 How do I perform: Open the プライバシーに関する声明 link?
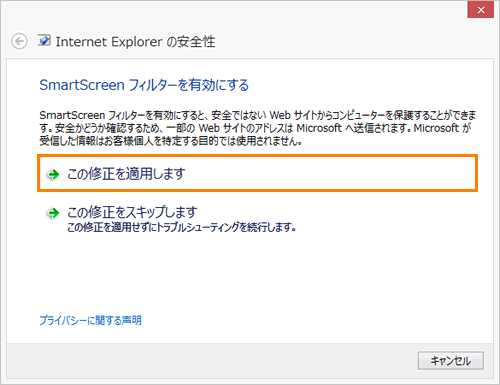[x=90, y=320]
